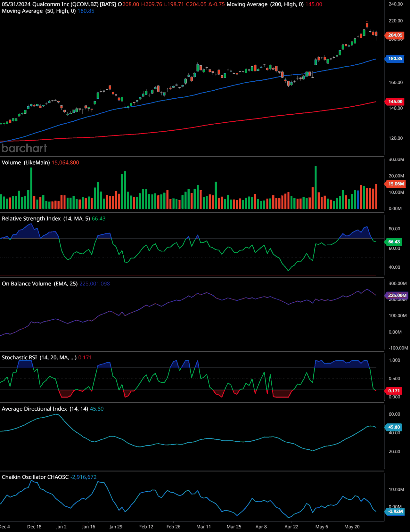Click the open price O208.00 in header
The width and height of the screenshot is (410, 532).
(128, 4)
